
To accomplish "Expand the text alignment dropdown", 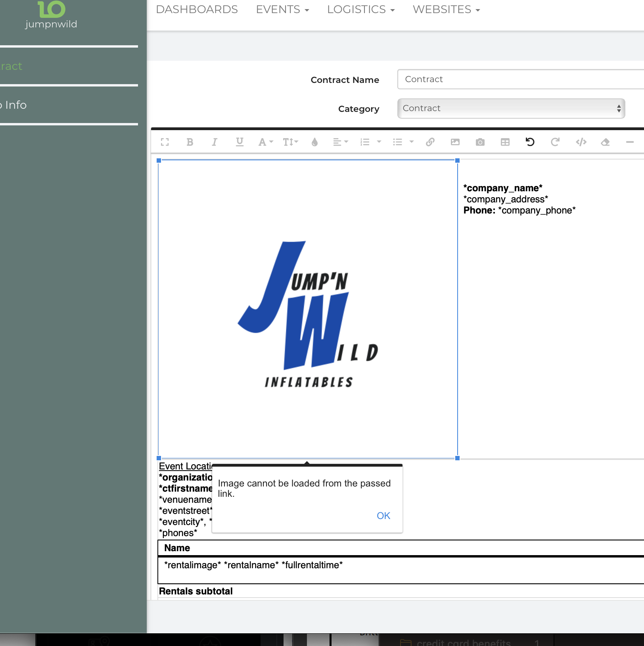I will tap(340, 142).
